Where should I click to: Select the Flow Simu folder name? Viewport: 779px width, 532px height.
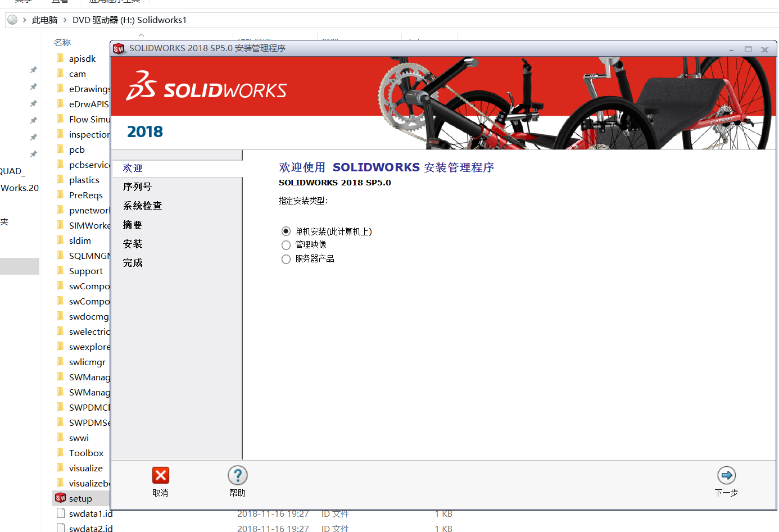pos(89,119)
